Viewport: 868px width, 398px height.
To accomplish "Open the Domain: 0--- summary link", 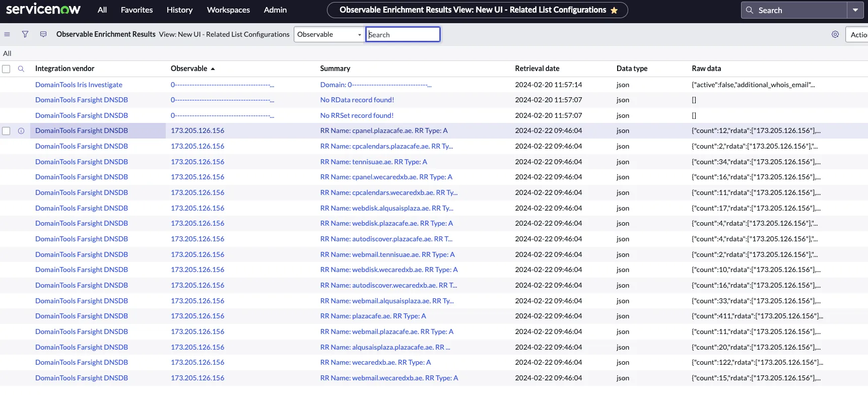I will 376,85.
